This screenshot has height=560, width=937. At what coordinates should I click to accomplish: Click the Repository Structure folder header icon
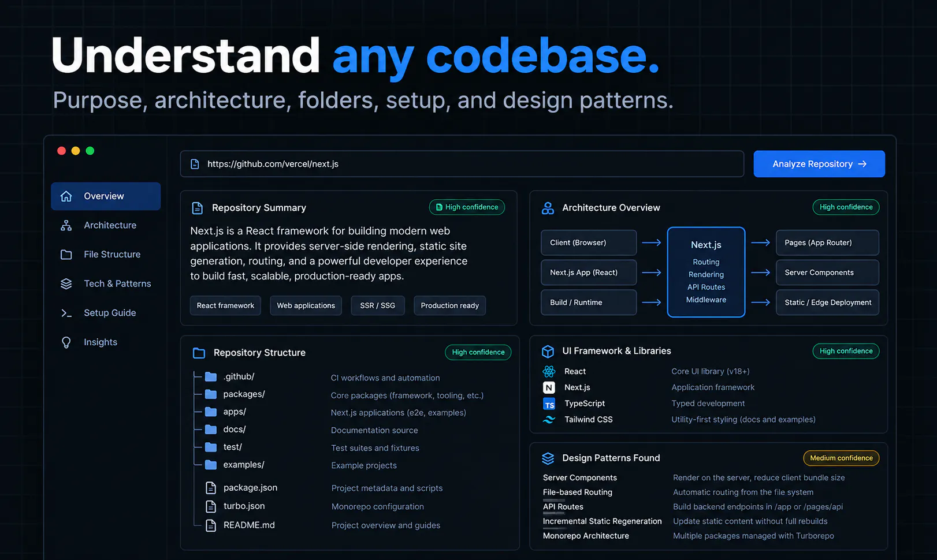click(x=199, y=353)
